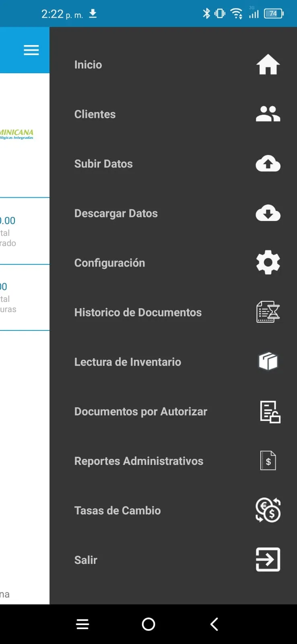Screen dimensions: 297x644
Task: Open Inicio from the drawer menu
Action: pyautogui.click(x=88, y=65)
